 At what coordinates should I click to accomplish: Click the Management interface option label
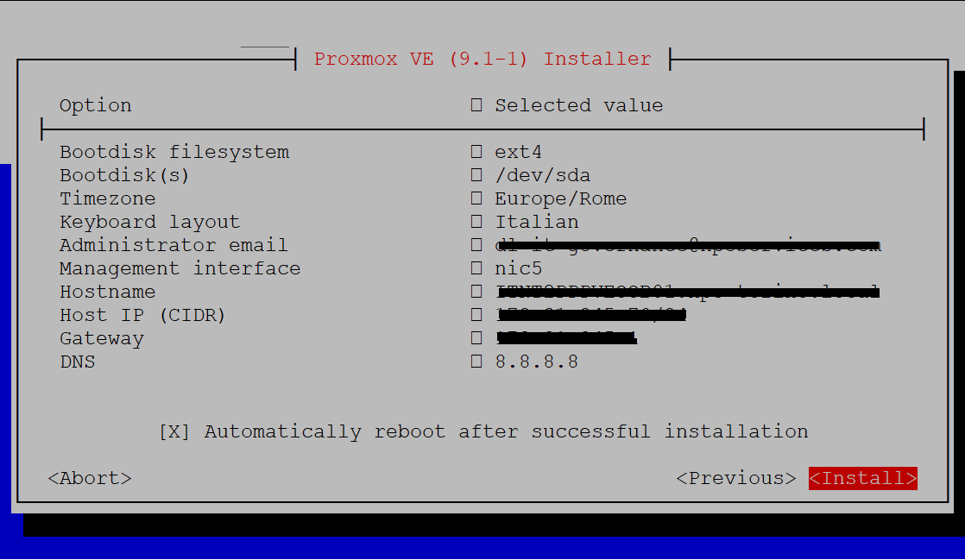(x=180, y=269)
